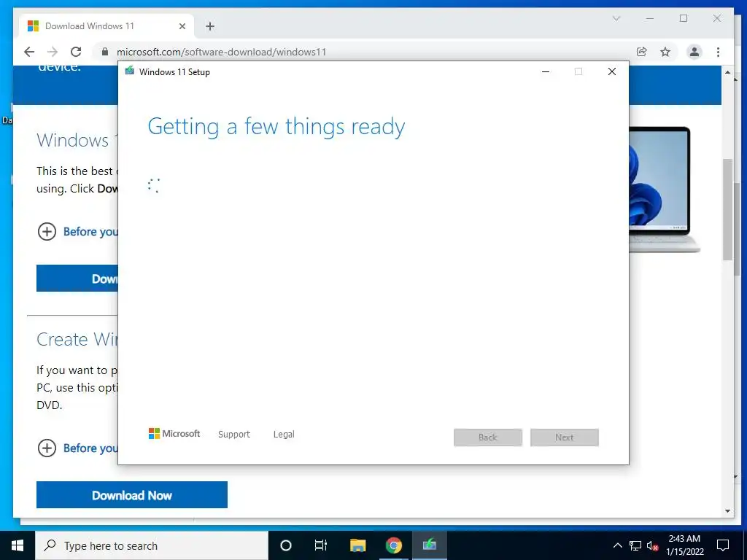This screenshot has width=747, height=560.
Task: Click the address bar URL
Action: pyautogui.click(x=221, y=52)
